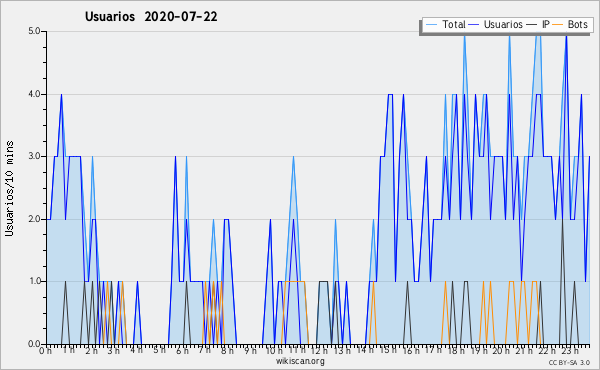Screen dimensions: 600x370
Task: Click the '3.0' y-axis value
Action: pyautogui.click(x=34, y=156)
